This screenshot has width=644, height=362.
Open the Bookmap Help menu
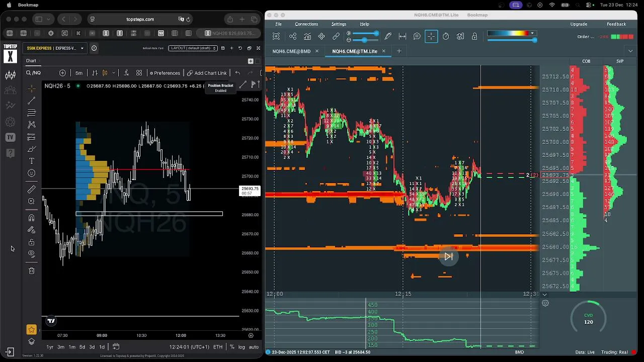pos(364,24)
